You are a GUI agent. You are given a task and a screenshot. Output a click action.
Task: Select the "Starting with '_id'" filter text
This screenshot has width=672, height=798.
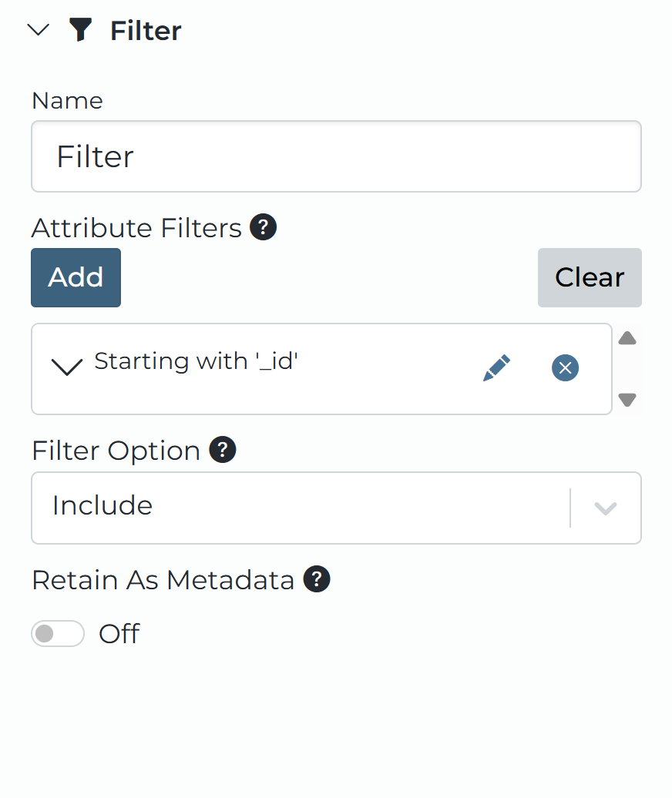point(196,361)
